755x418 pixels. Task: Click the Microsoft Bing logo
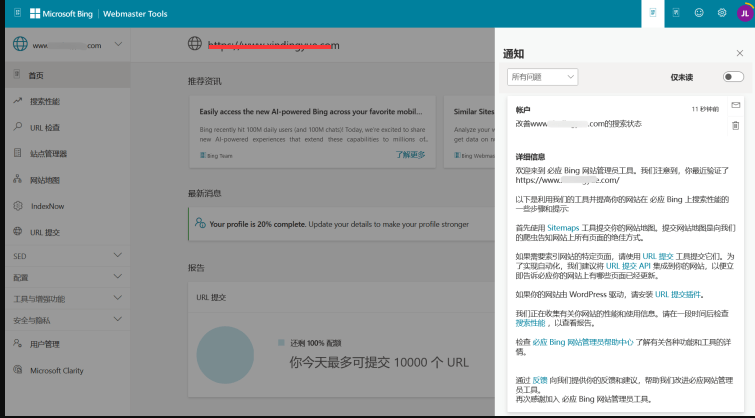(x=61, y=13)
